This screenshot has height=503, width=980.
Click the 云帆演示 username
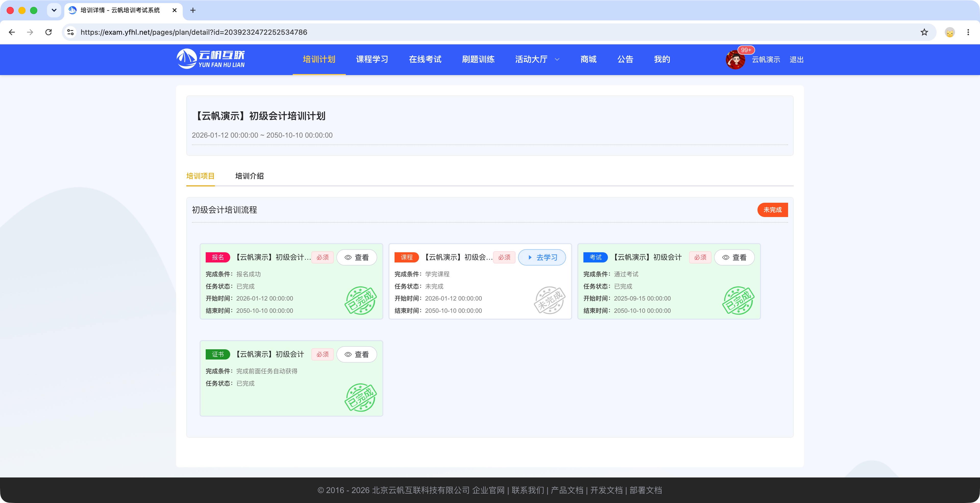766,60
